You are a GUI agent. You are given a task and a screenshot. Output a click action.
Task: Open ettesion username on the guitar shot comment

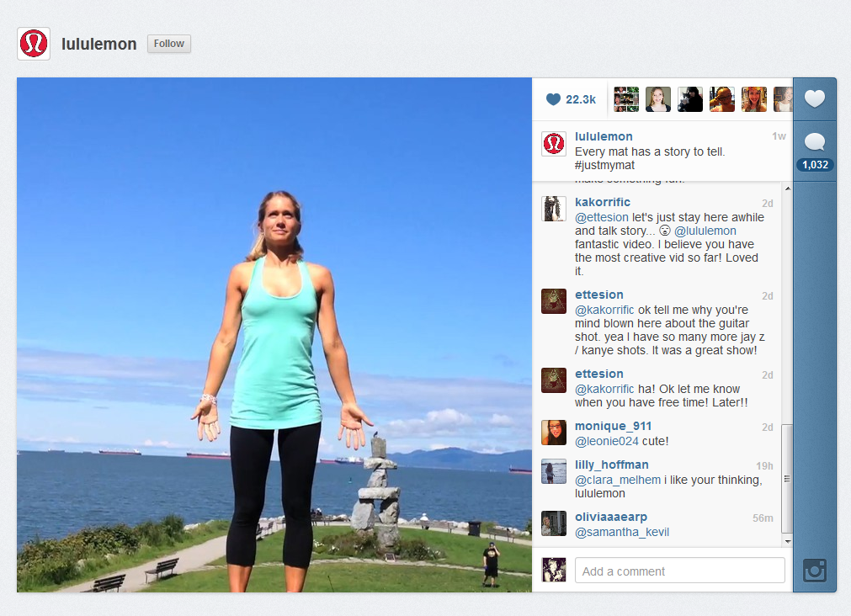tap(599, 295)
